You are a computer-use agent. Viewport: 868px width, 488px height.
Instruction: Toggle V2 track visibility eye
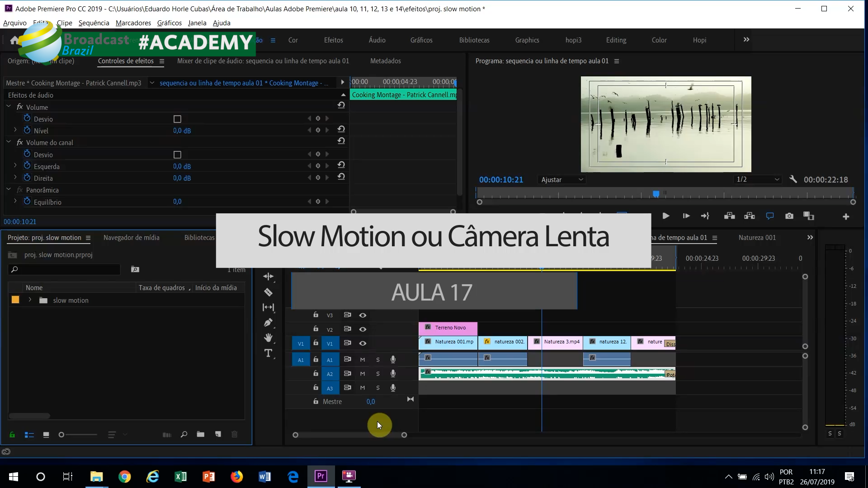click(363, 329)
